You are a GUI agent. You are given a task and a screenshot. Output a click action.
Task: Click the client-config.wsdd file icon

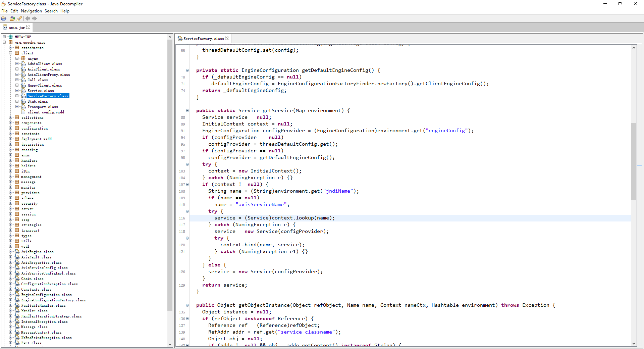coord(23,112)
